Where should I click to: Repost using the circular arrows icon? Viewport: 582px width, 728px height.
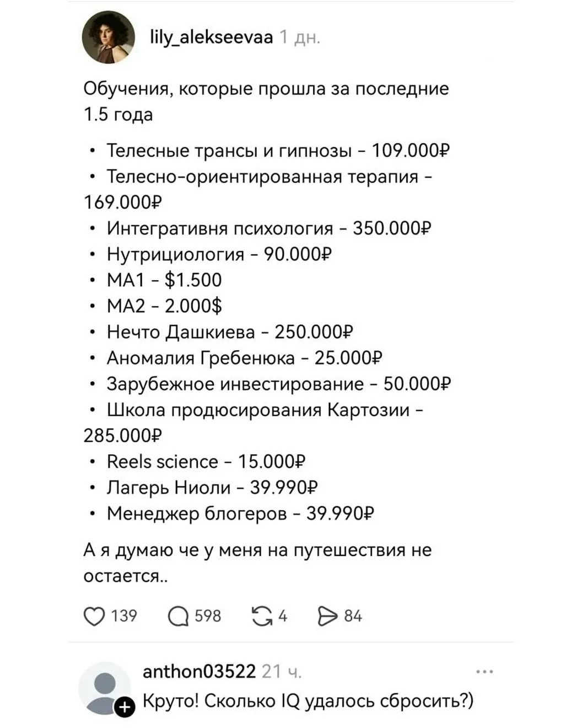point(262,616)
